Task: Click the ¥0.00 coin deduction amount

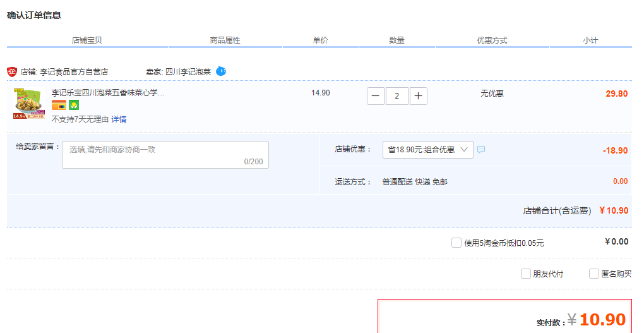Action: 616,242
